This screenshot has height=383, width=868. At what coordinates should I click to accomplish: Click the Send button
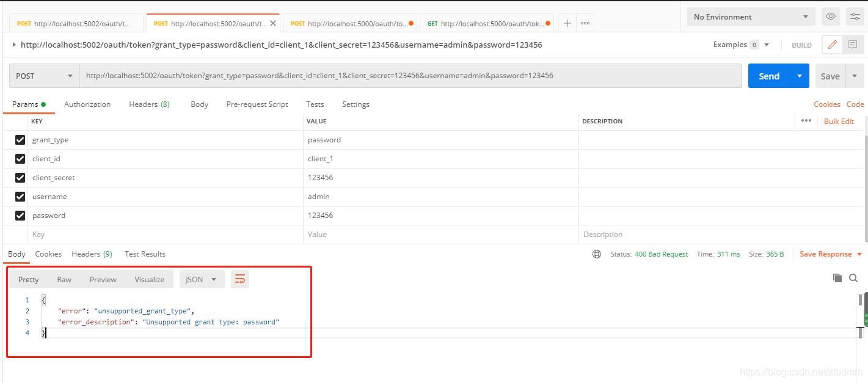click(768, 75)
